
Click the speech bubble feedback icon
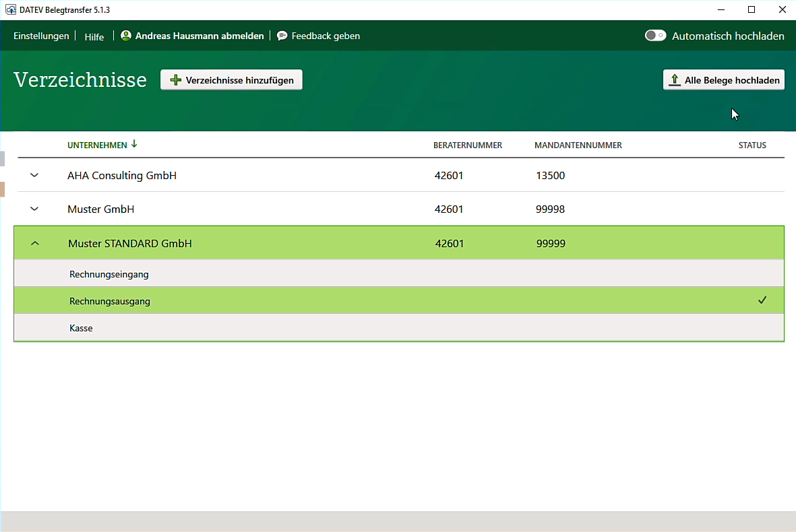282,36
